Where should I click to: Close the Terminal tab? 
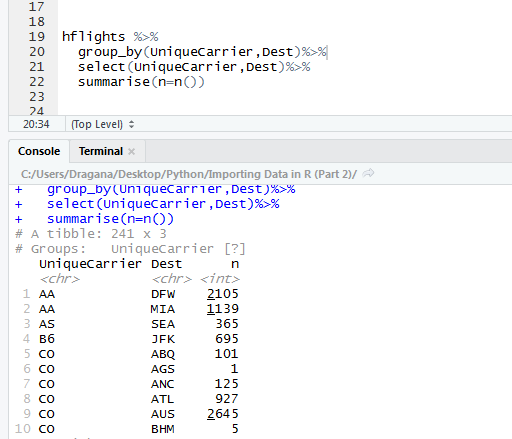point(131,152)
